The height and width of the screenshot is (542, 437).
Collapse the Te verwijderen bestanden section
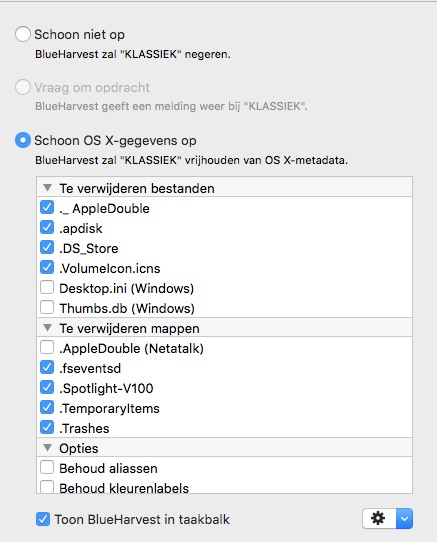tap(47, 188)
